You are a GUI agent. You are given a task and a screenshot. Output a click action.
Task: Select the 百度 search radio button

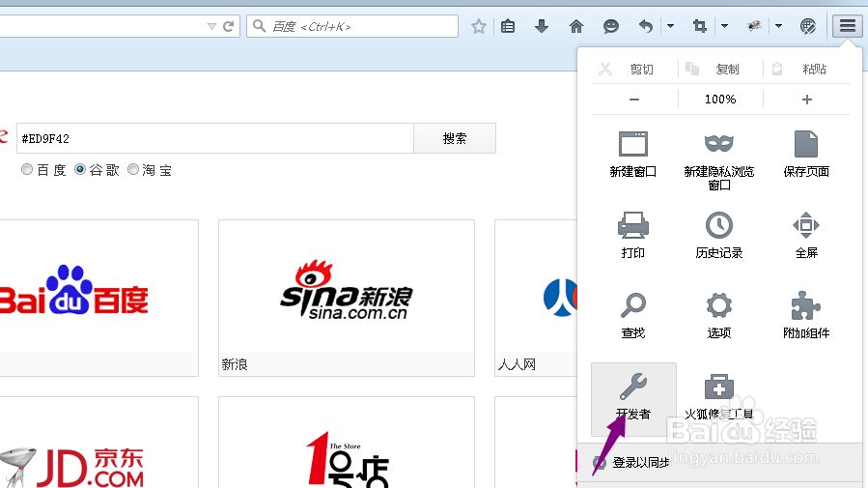(27, 169)
